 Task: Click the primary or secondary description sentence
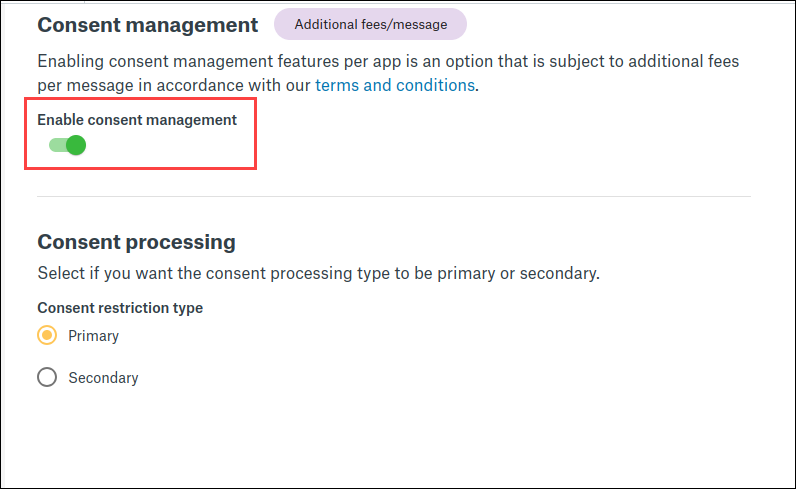click(x=318, y=273)
